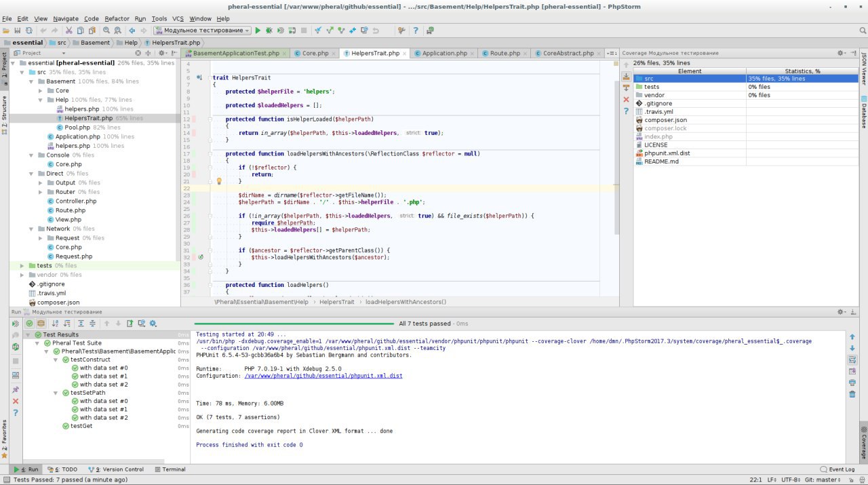868x485 pixels.
Task: Click the Cut scissors icon
Action: pos(68,31)
